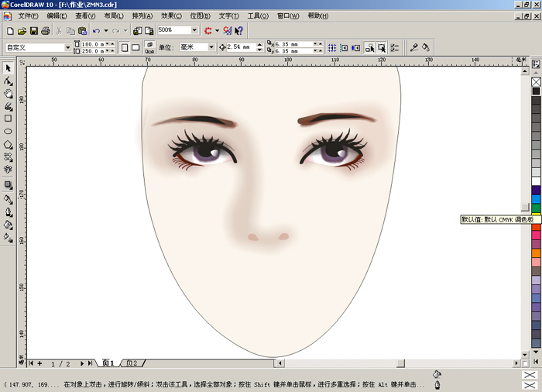The image size is (542, 392).
Task: Copy selection with the Copy icon
Action: [70, 31]
